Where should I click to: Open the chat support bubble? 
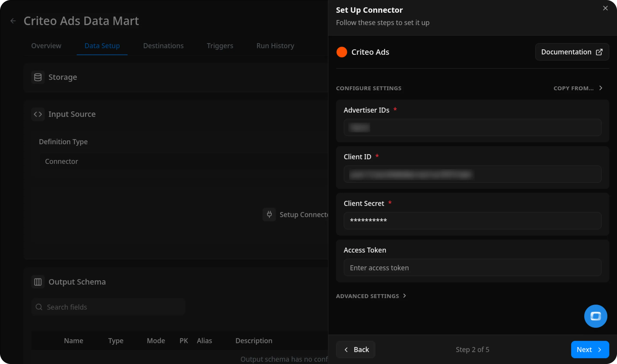595,316
